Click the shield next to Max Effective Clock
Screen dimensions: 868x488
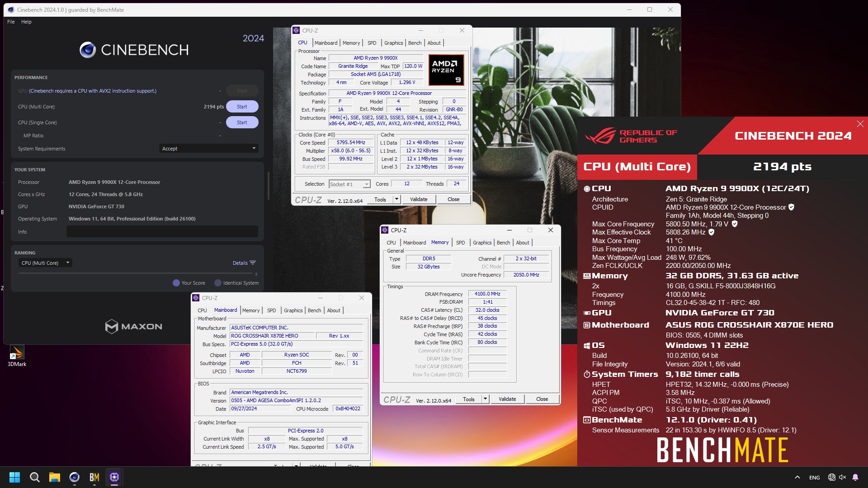[711, 232]
